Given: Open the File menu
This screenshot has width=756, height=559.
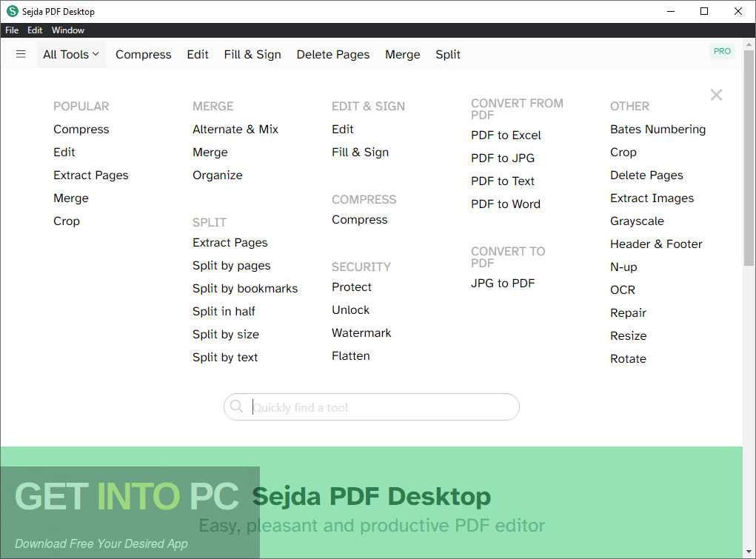Looking at the screenshot, I should (12, 30).
